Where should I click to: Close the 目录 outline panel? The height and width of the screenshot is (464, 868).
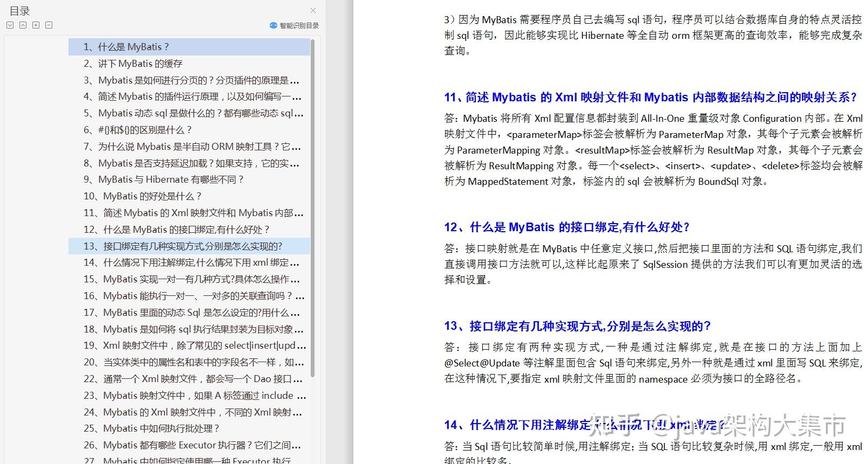313,10
